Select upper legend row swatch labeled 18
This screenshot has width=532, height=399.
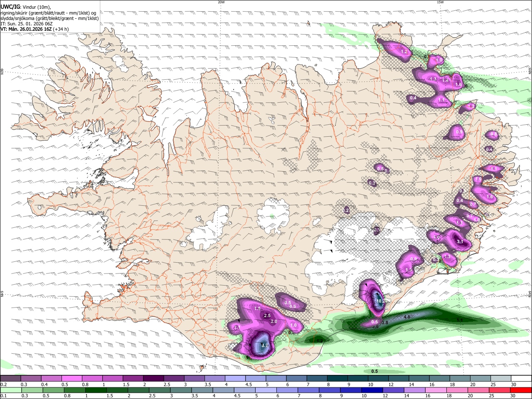[461, 379]
